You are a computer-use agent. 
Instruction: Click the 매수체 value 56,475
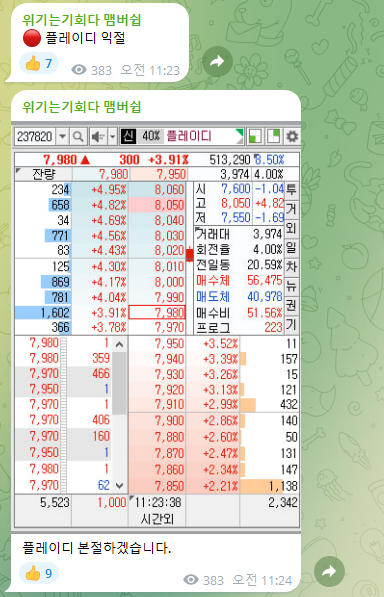[x=265, y=281]
